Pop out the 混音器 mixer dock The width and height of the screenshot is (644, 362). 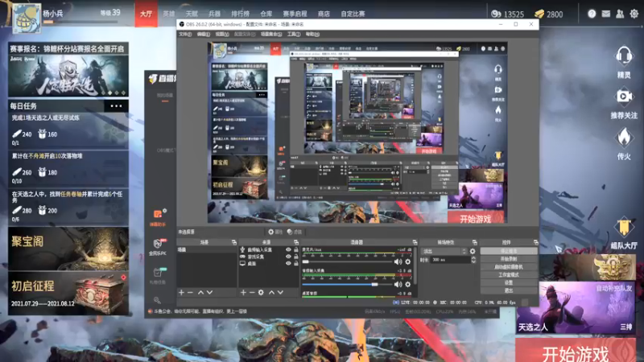tap(415, 242)
